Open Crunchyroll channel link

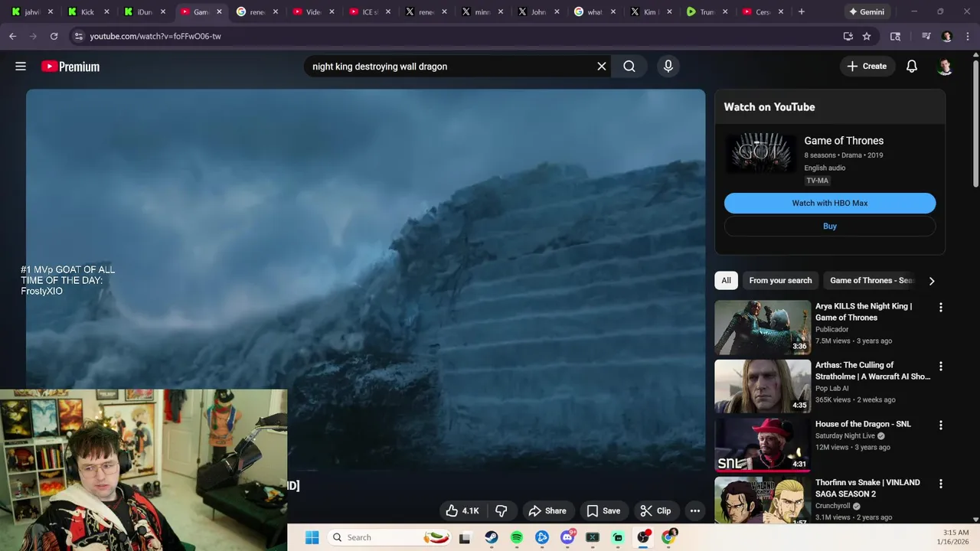tap(831, 506)
